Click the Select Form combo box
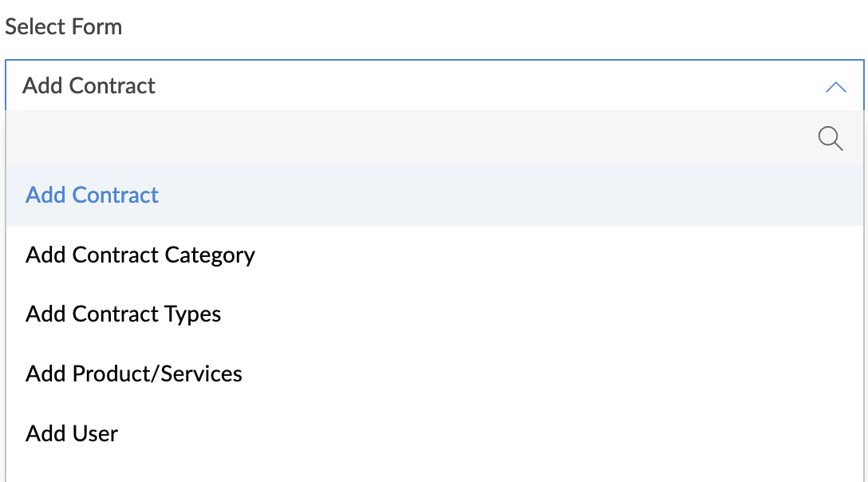The width and height of the screenshot is (868, 482). (x=435, y=85)
